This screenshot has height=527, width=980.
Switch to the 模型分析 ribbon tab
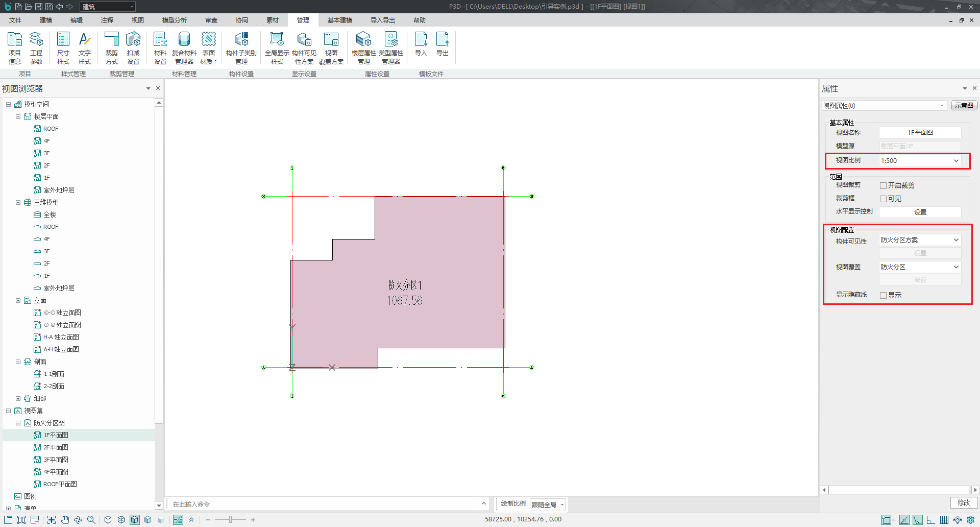click(x=174, y=20)
